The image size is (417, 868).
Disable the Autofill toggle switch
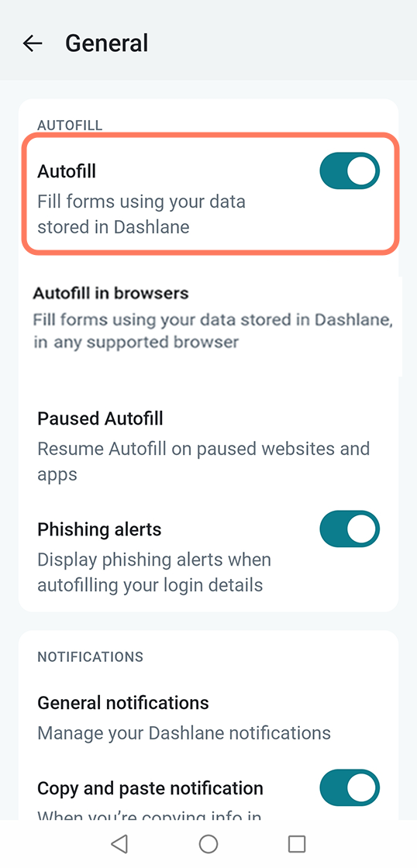[x=350, y=170]
